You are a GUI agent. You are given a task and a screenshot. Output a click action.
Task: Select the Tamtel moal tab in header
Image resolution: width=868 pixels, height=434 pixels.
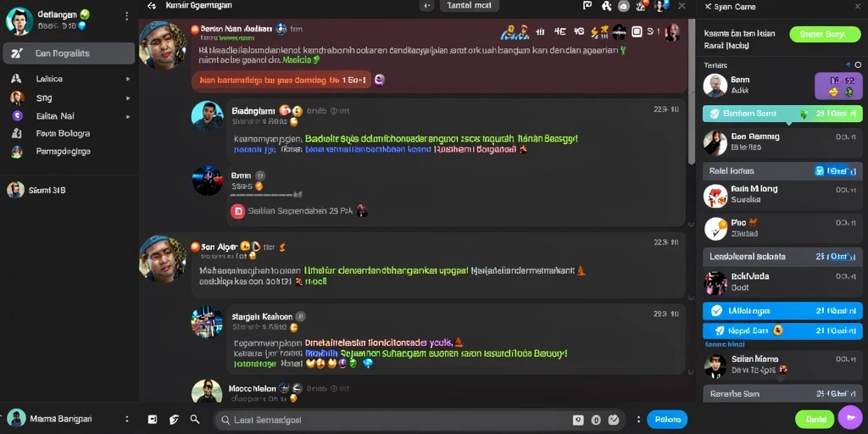[x=469, y=6]
